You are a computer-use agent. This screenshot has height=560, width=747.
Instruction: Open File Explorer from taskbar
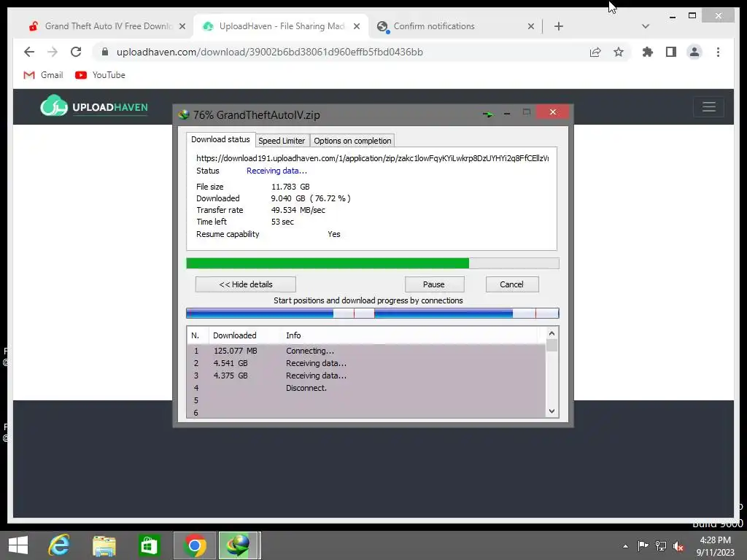(104, 545)
